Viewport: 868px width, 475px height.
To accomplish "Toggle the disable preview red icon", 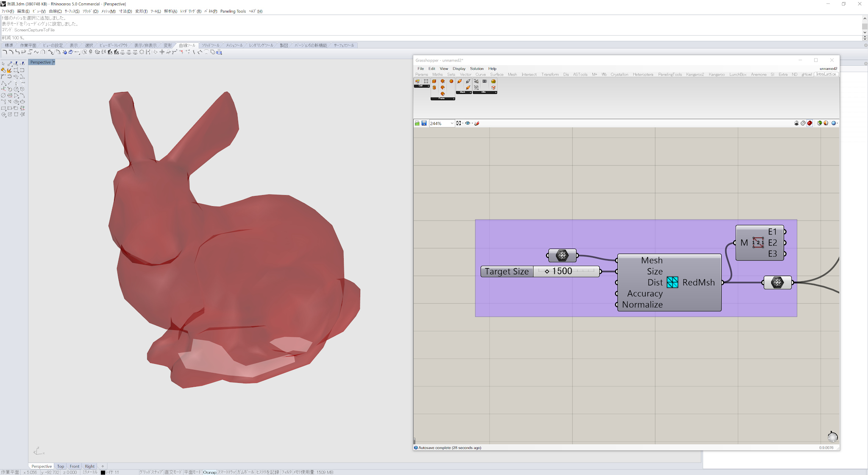I will coord(810,123).
